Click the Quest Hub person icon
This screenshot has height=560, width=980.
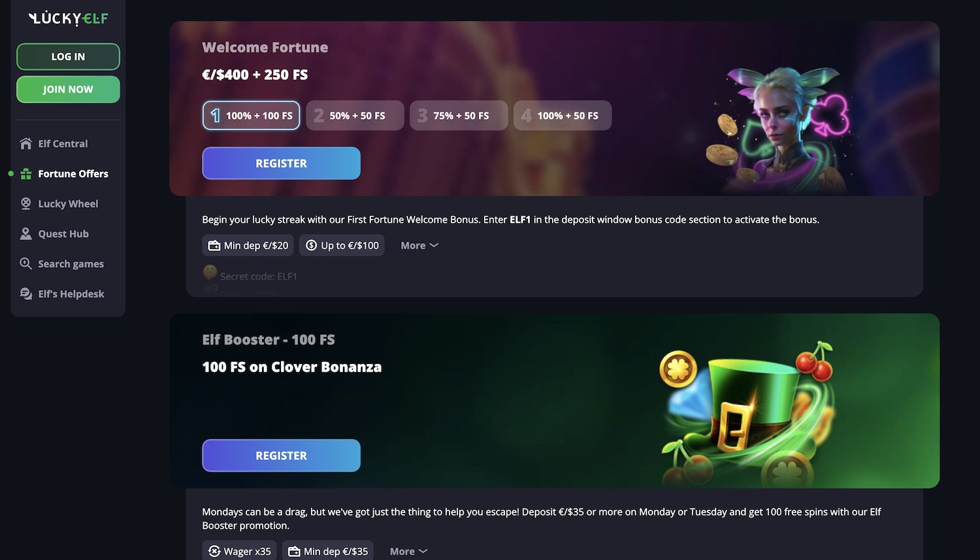click(25, 233)
